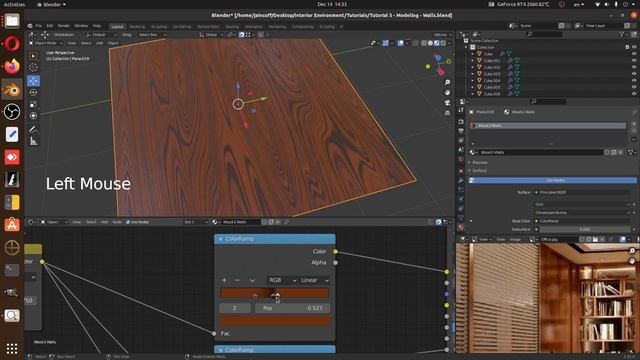This screenshot has width=640, height=360.
Task: Select the Move tool in viewport toolbar
Action: 33,80
